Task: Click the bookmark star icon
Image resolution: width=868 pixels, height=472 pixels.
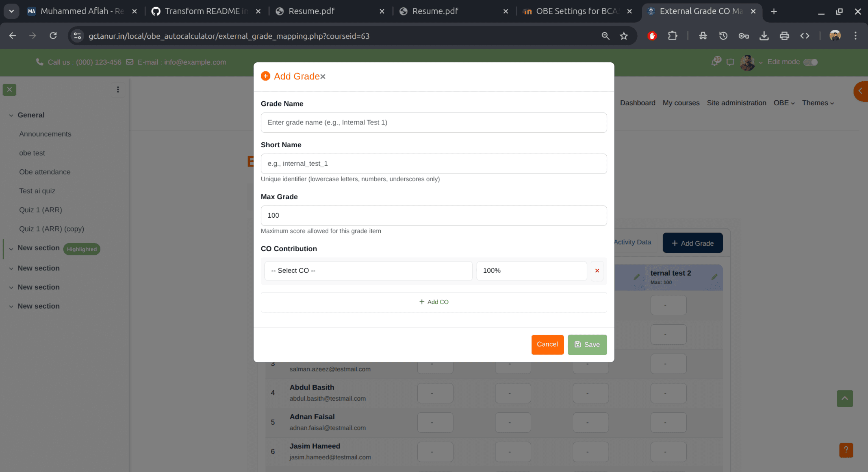Action: coord(624,36)
